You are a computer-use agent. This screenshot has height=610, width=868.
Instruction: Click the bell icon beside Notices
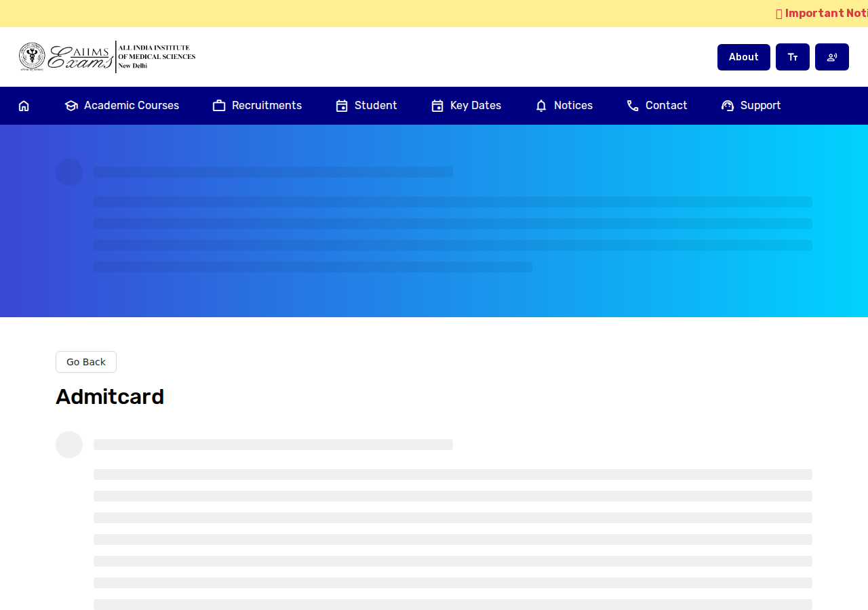[x=541, y=106]
